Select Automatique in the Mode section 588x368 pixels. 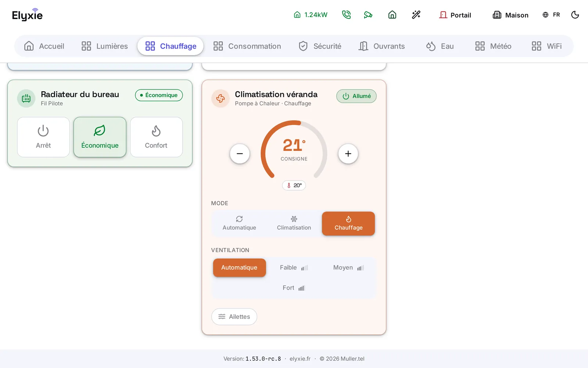pos(239,223)
